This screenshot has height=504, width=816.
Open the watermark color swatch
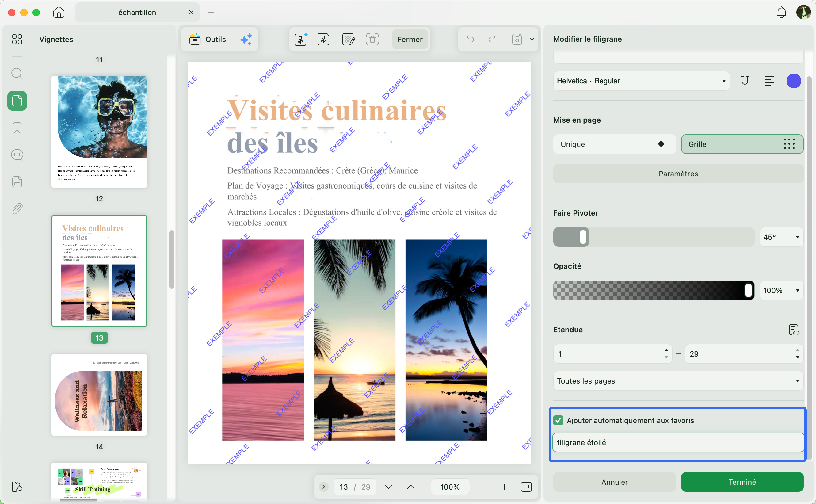794,81
